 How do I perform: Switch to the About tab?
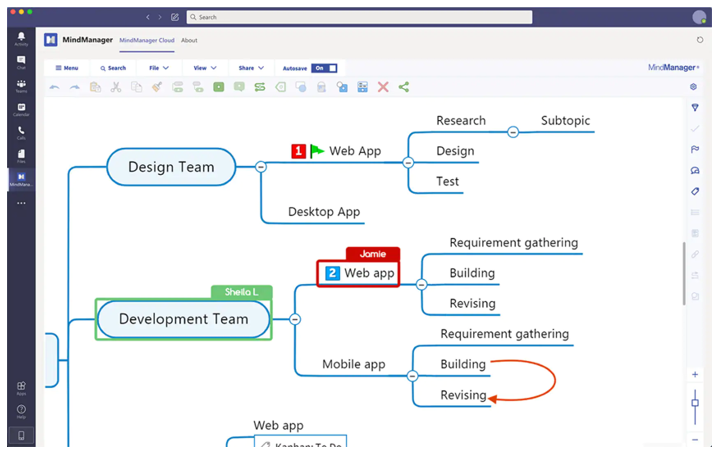pos(189,40)
